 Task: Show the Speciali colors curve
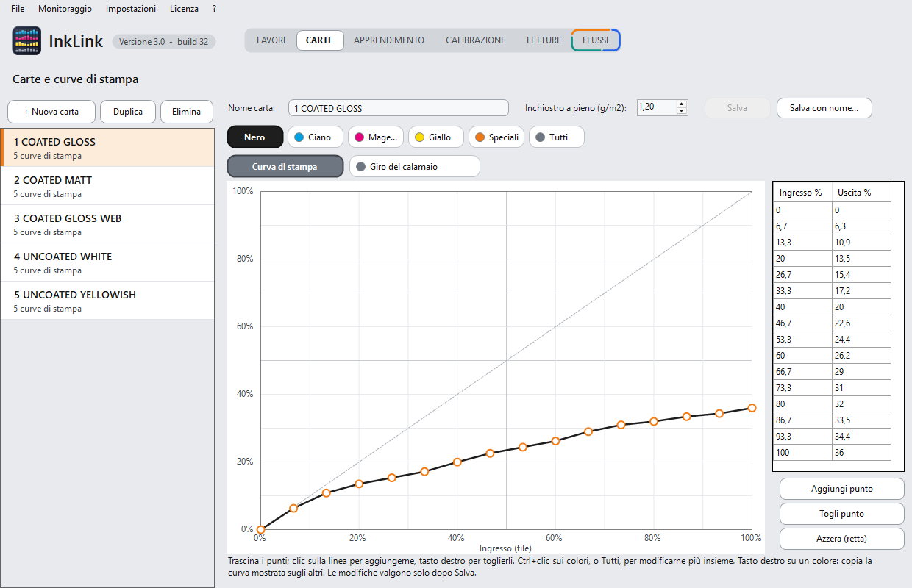pos(496,137)
